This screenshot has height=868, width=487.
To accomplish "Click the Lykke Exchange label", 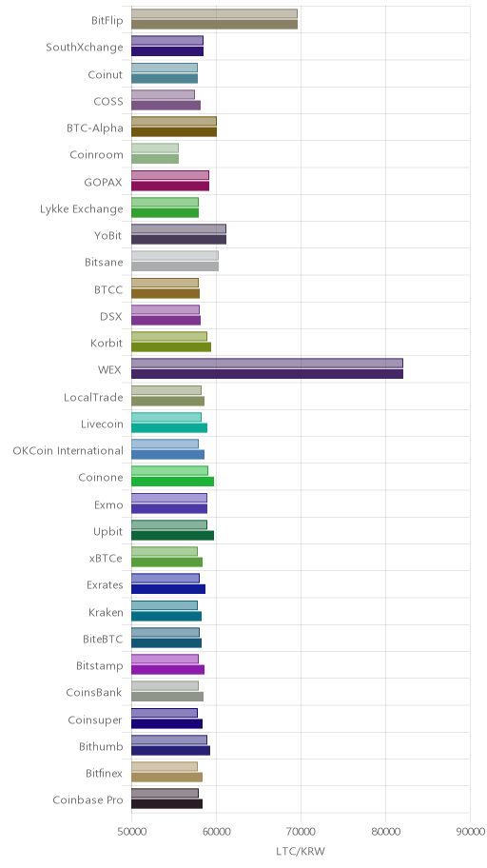I will 82,208.
